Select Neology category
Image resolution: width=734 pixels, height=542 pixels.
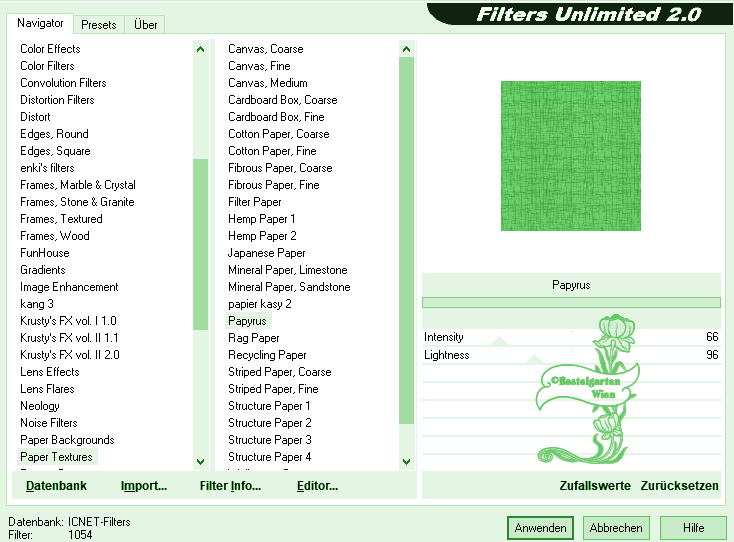coord(40,406)
